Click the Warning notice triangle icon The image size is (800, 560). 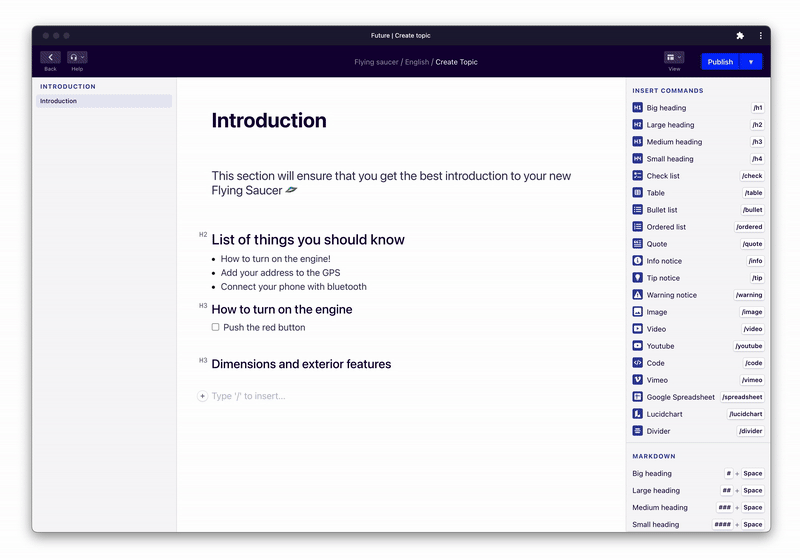637,294
